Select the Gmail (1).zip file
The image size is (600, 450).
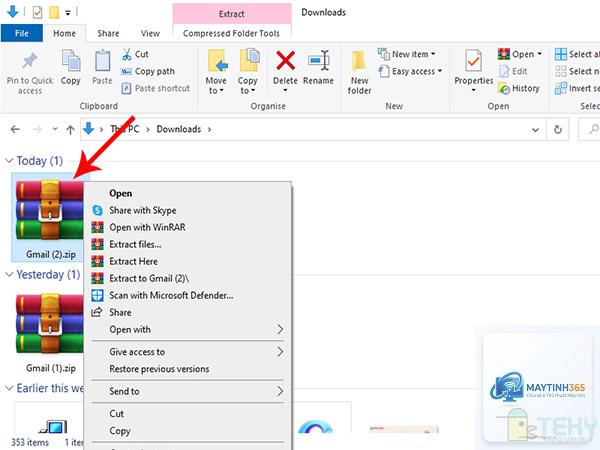click(50, 331)
